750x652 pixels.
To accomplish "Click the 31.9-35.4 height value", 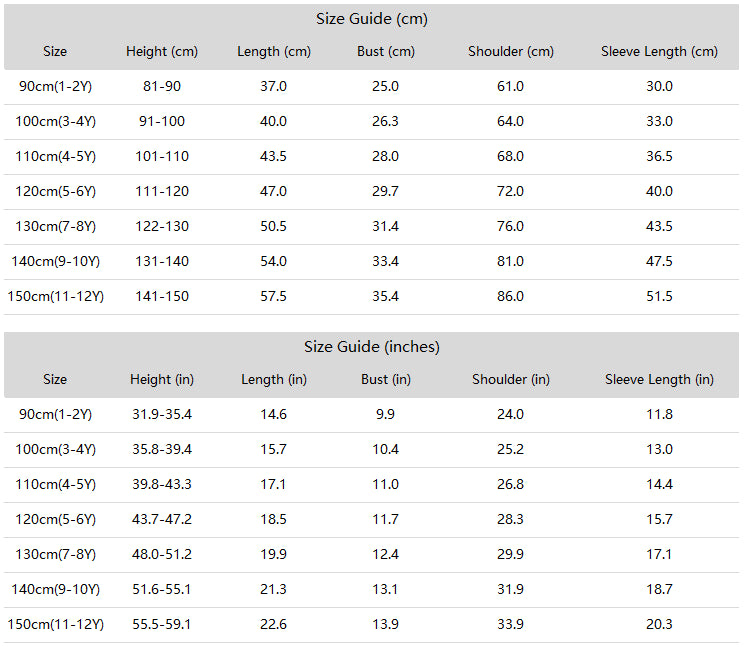I will [162, 415].
